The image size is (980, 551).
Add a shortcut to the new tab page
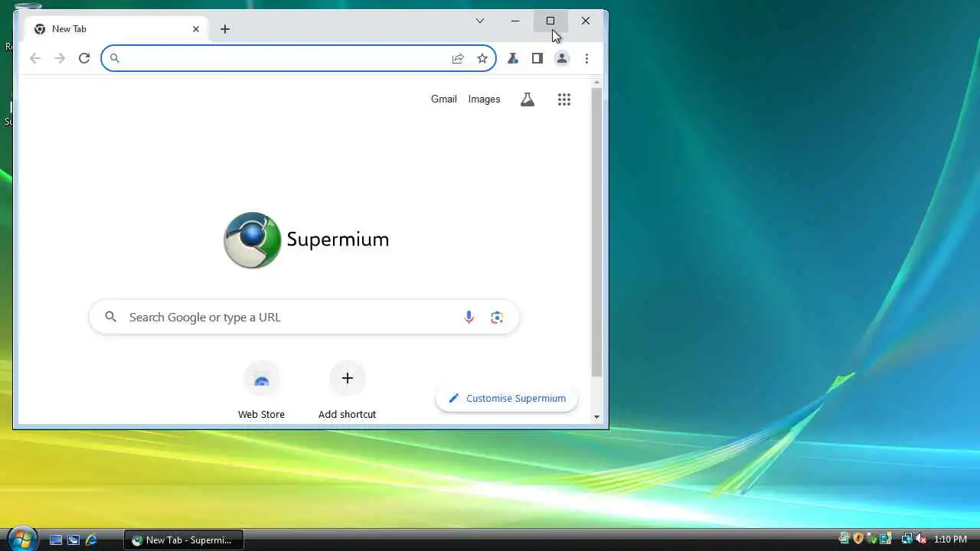(347, 390)
